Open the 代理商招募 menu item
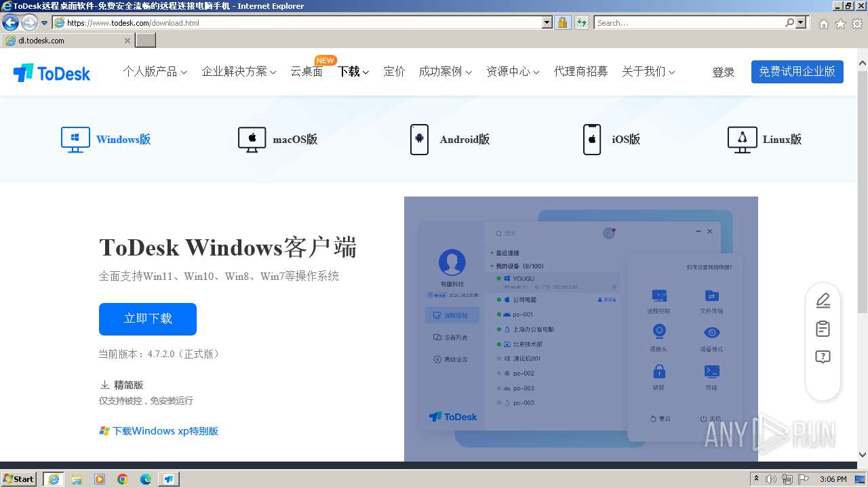 [580, 72]
